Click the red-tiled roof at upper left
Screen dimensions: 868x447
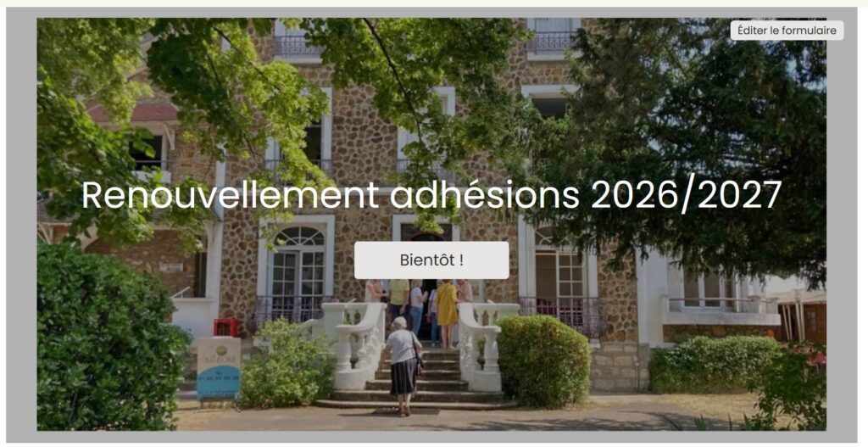click(133, 113)
